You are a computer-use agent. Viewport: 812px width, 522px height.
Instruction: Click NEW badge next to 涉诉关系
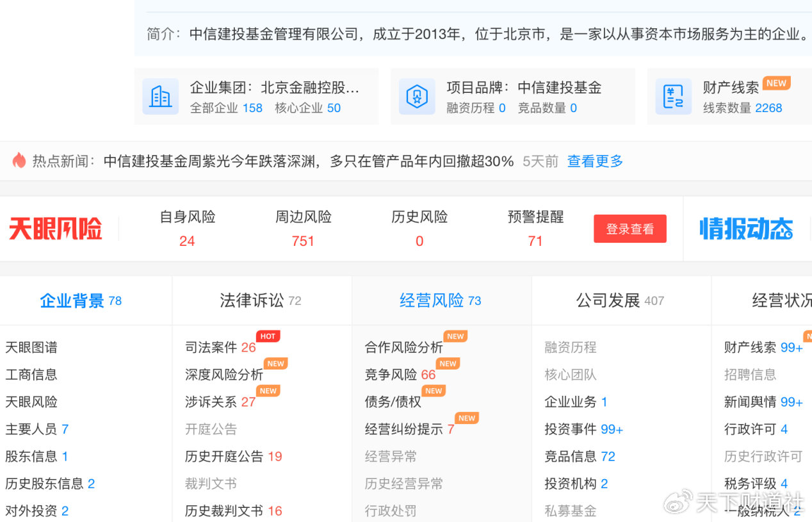pos(268,391)
